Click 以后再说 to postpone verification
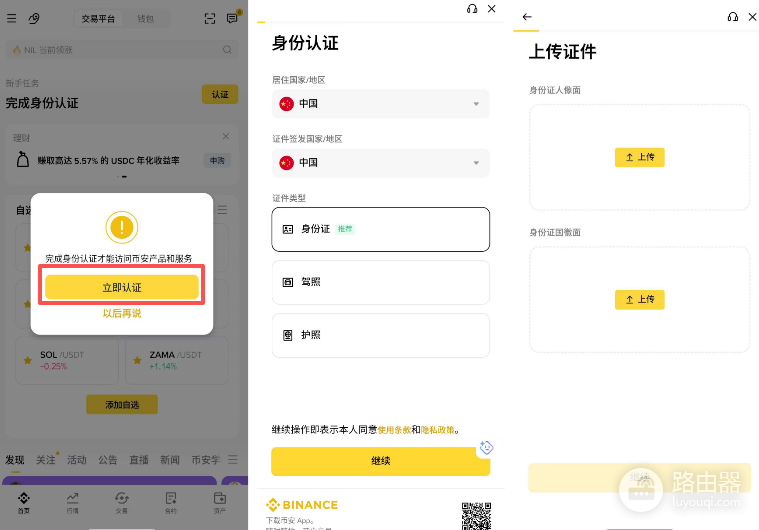Image resolution: width=759 pixels, height=530 pixels. tap(122, 313)
